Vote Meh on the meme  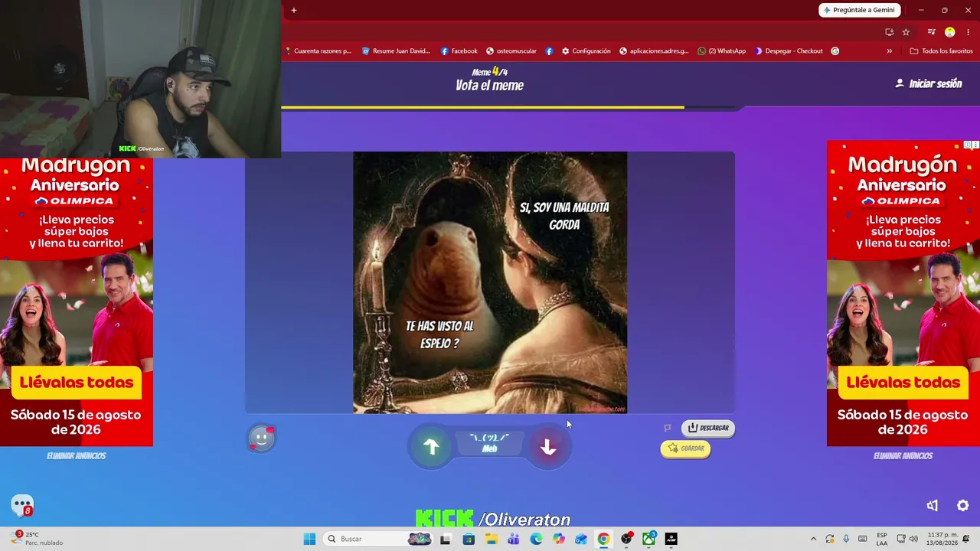pos(489,443)
